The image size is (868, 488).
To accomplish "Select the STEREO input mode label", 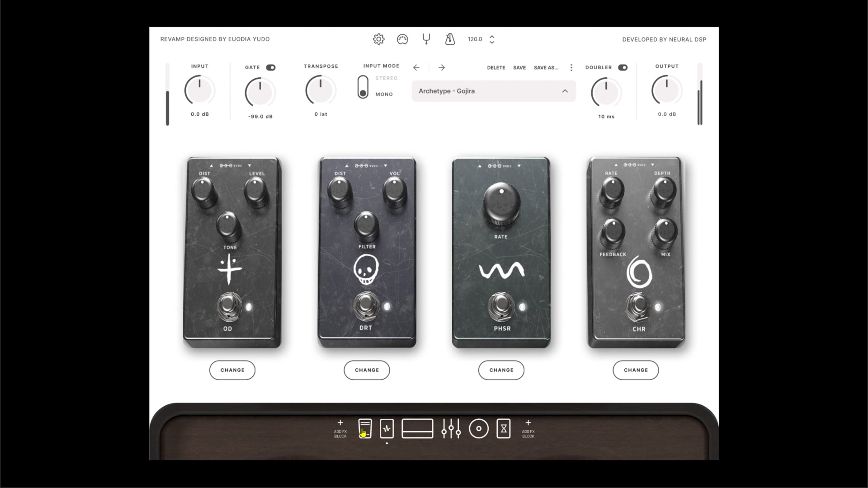I will coord(387,78).
